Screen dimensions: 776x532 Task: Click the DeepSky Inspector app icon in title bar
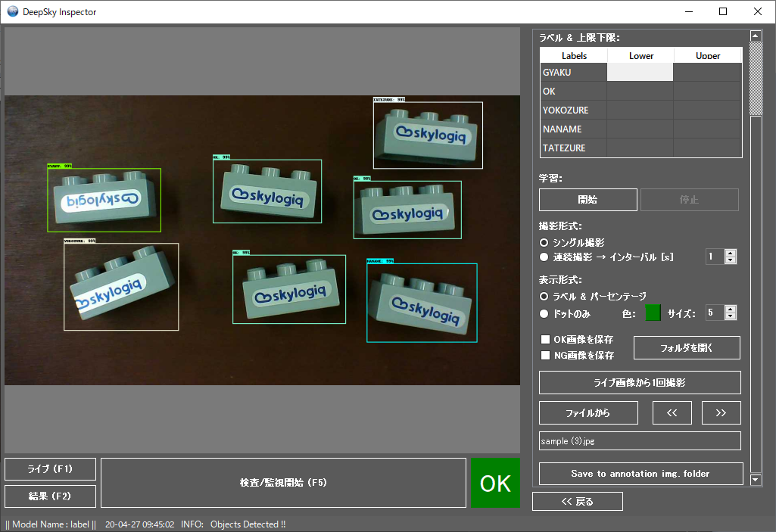[x=12, y=11]
